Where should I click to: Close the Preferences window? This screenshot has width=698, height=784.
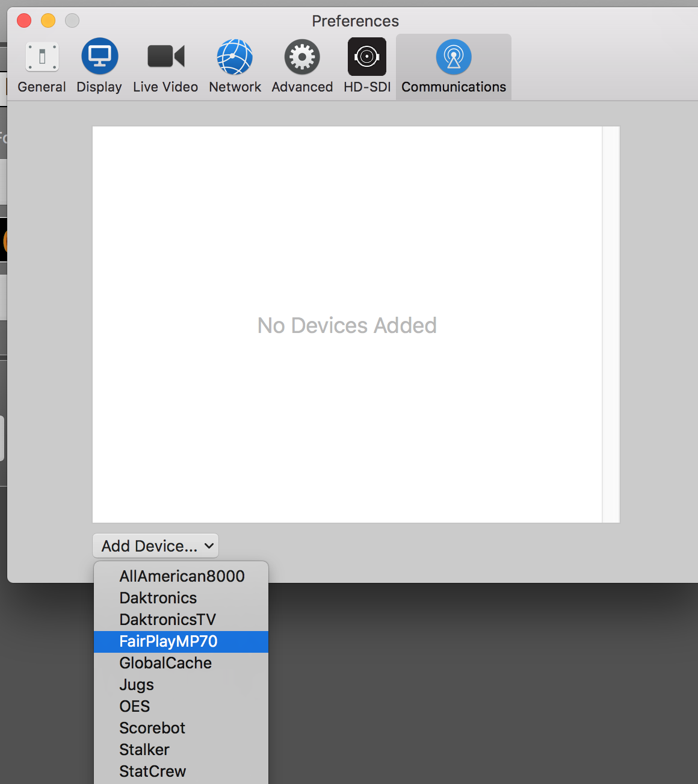coord(24,20)
